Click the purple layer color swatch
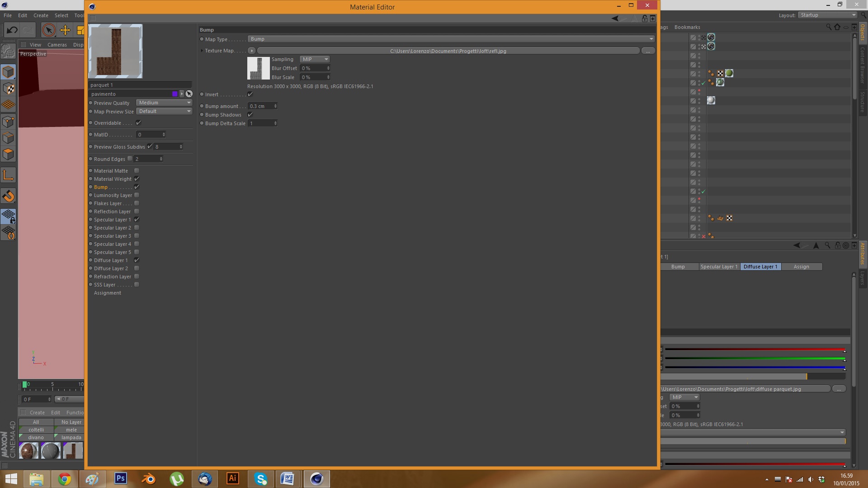The width and height of the screenshot is (868, 488). [x=175, y=94]
